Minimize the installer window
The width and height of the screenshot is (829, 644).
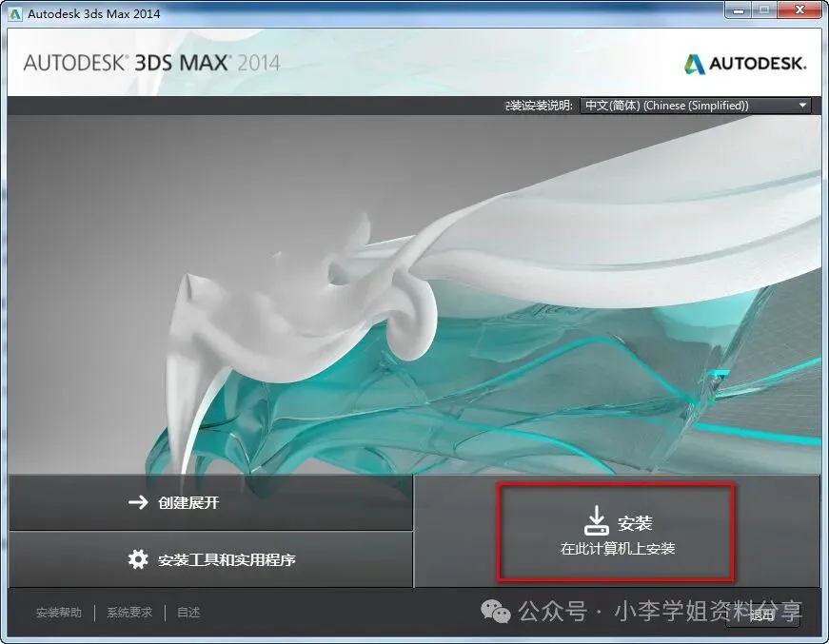pos(739,10)
